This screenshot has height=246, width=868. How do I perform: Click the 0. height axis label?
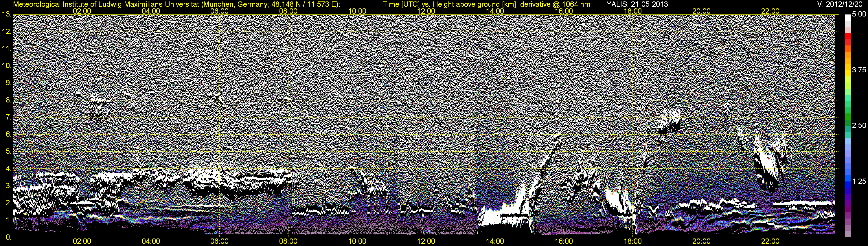point(8,237)
